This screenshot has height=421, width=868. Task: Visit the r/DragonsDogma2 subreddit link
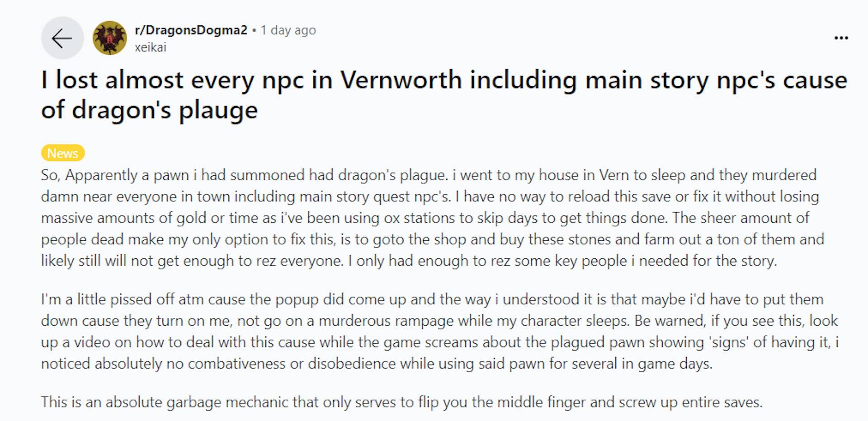191,30
